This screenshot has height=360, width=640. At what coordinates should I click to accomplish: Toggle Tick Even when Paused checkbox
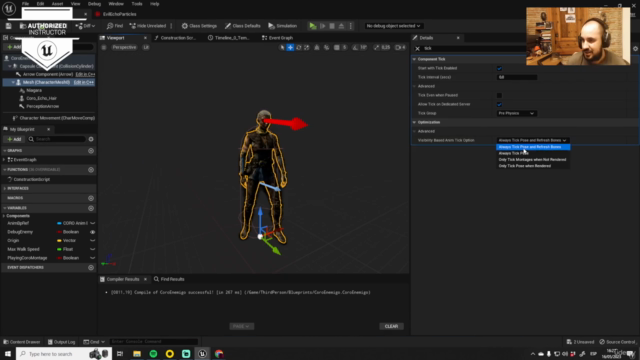click(499, 95)
